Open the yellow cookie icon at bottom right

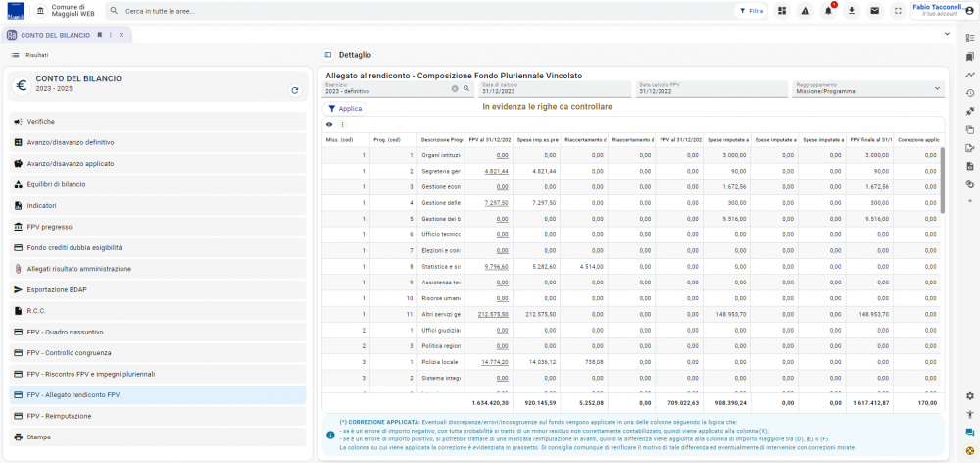point(970,450)
